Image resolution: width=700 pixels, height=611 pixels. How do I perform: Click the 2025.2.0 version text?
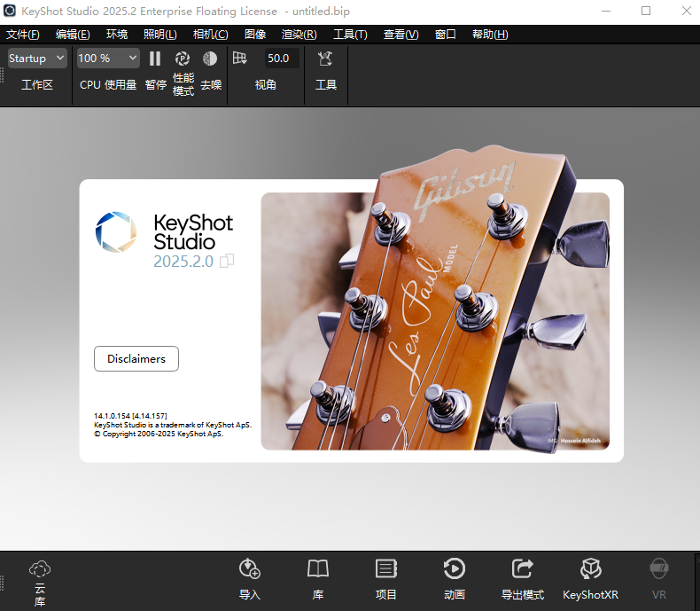[x=183, y=262]
